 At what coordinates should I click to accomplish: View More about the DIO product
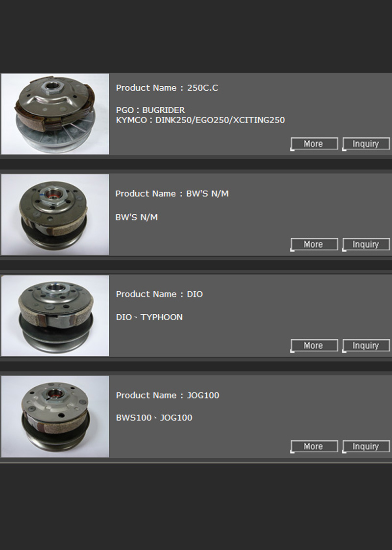pyautogui.click(x=314, y=346)
